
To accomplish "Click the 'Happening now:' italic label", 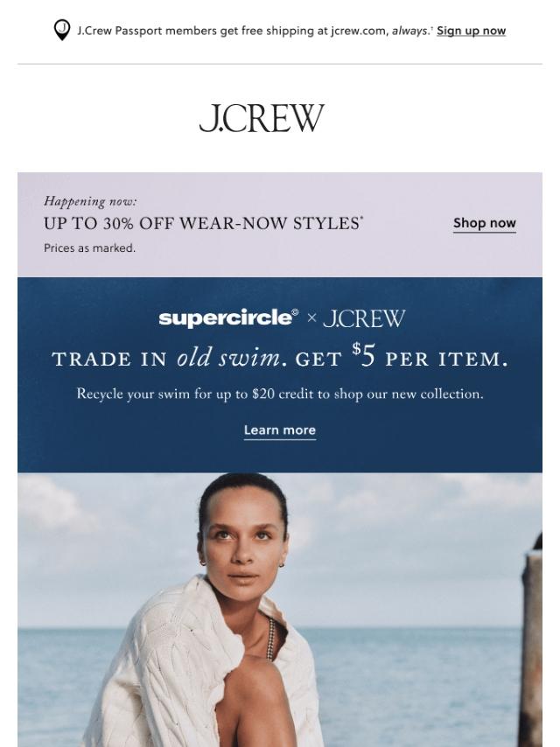I will 90,201.
